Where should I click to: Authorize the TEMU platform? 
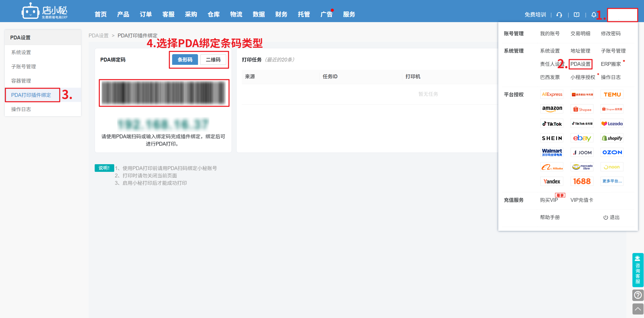[x=612, y=95]
